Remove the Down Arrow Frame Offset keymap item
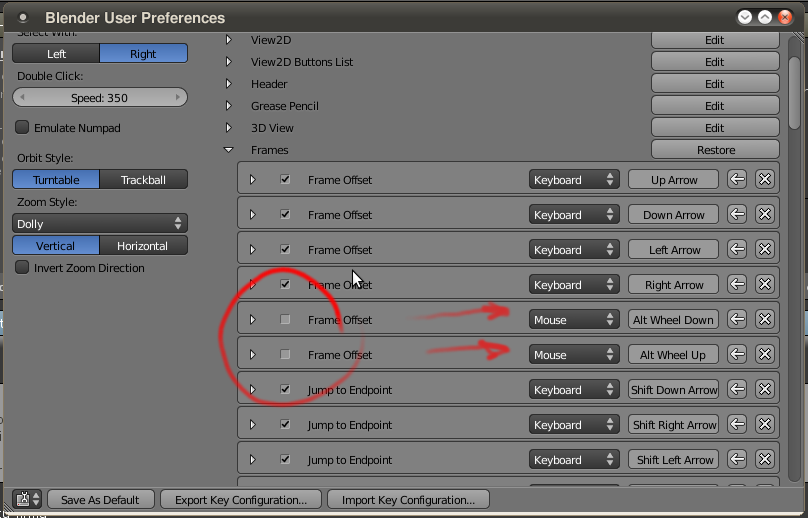 764,215
